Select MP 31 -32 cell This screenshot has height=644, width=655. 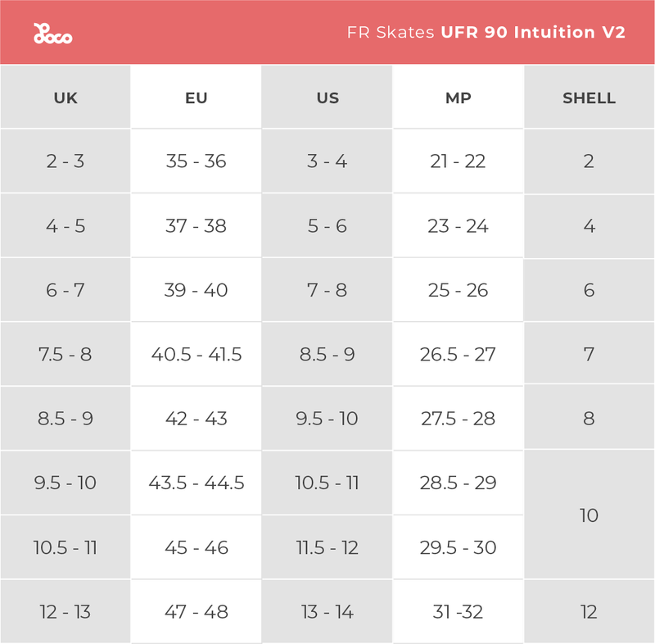coord(458,612)
